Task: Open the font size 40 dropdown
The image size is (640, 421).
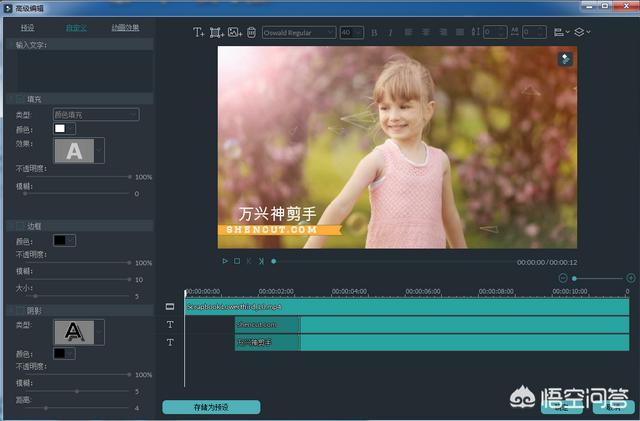Action: [x=351, y=32]
